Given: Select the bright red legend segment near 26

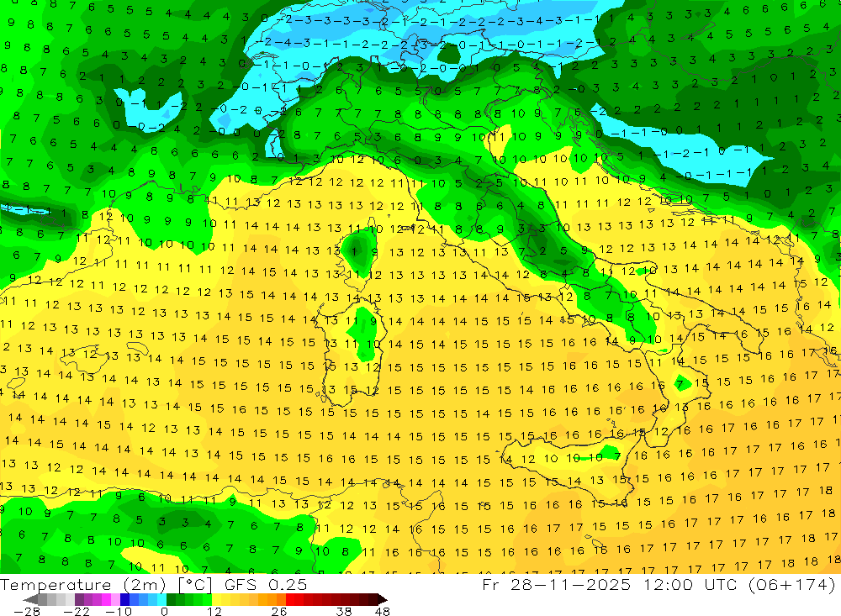Looking at the screenshot, I should click(x=290, y=600).
